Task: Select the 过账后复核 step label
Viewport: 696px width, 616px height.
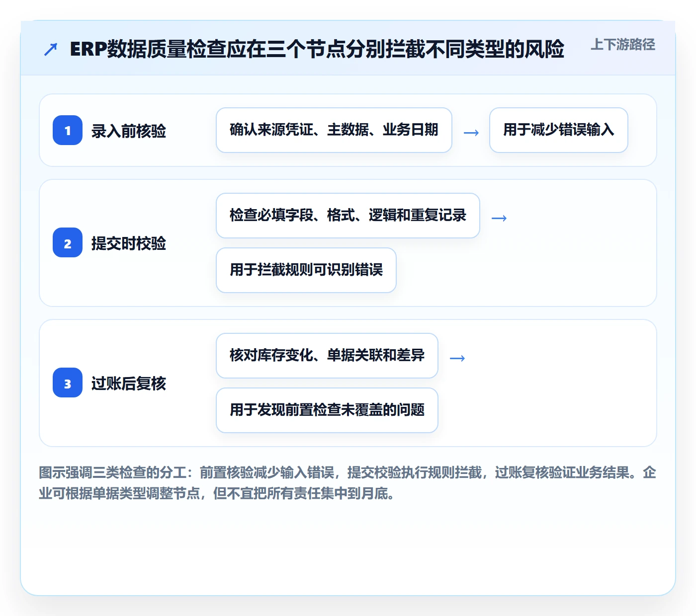Action: coord(129,383)
